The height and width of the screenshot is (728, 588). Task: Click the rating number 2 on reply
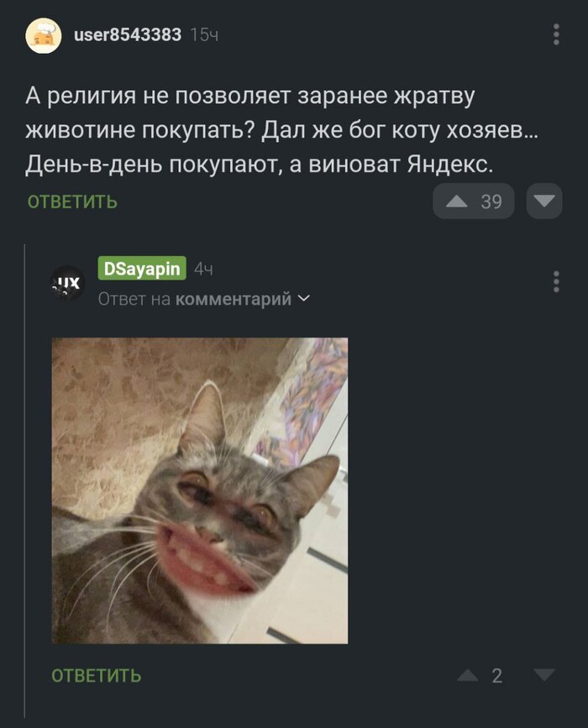(x=497, y=676)
